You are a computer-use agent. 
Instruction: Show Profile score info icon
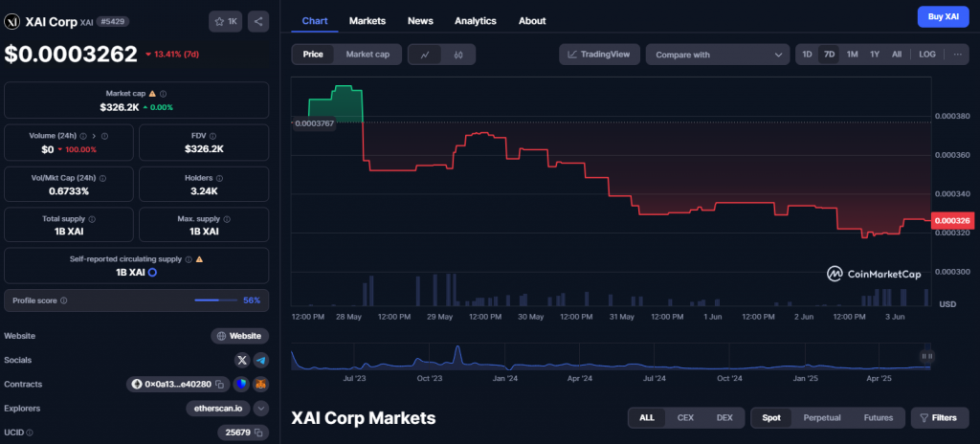point(64,300)
